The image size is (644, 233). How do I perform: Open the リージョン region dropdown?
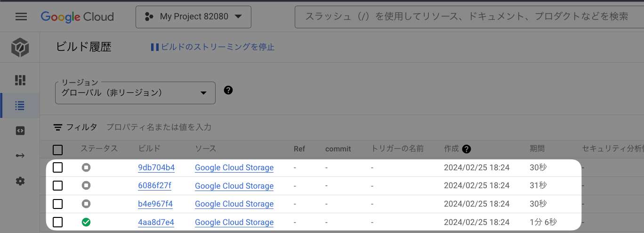136,93
